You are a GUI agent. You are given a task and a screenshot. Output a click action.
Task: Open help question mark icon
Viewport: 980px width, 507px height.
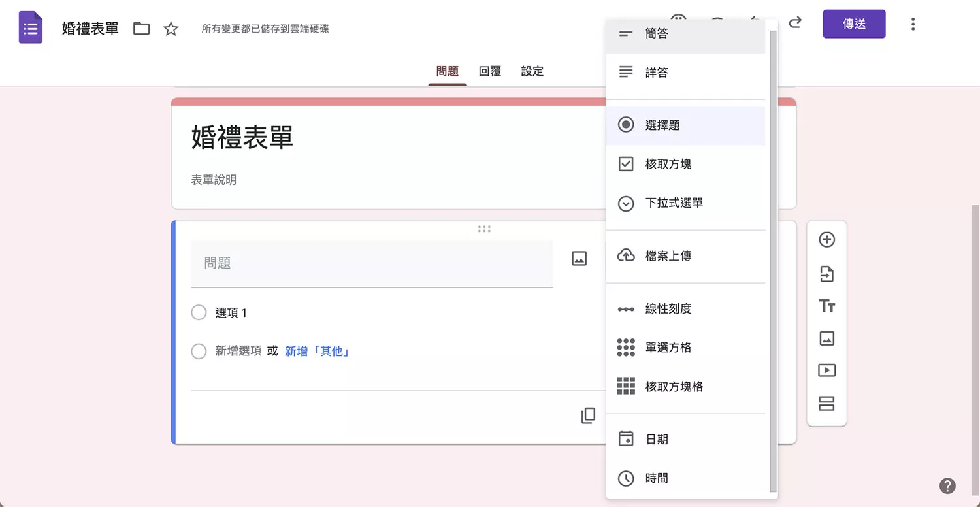pyautogui.click(x=947, y=486)
